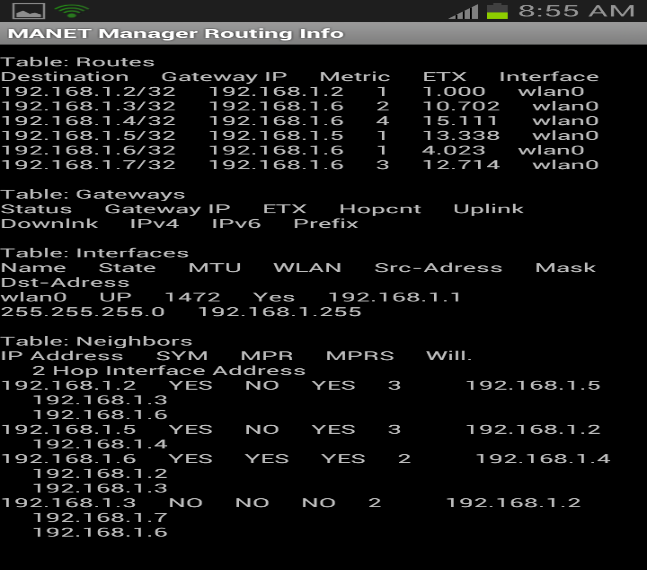Select the Table: Interfaces heading
The width and height of the screenshot is (647, 570).
click(x=95, y=253)
